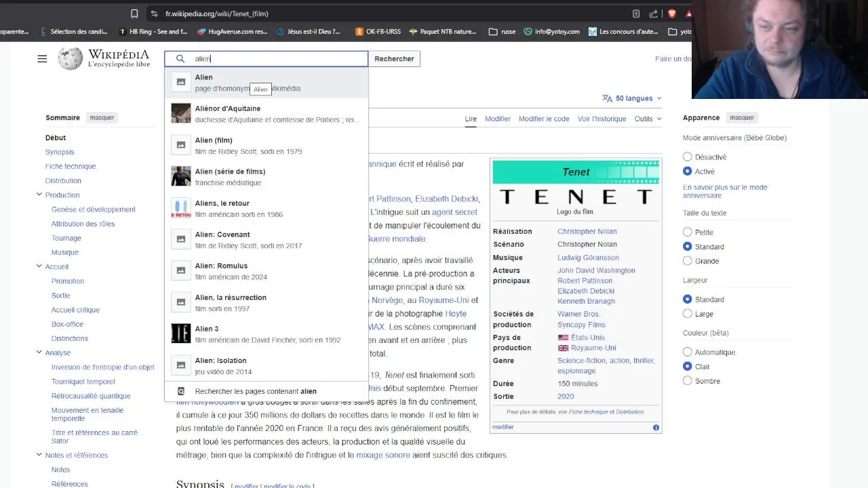Select Alien (série de films) thumbnail
Screen dimensions: 868x488
click(181, 176)
